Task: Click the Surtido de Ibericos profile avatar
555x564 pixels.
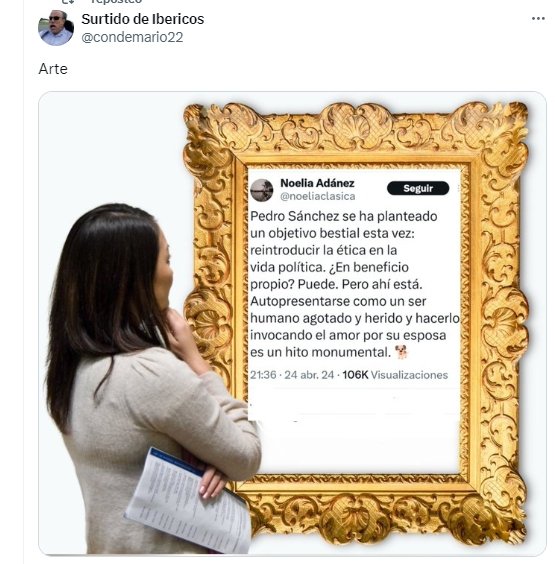Action: 56,28
